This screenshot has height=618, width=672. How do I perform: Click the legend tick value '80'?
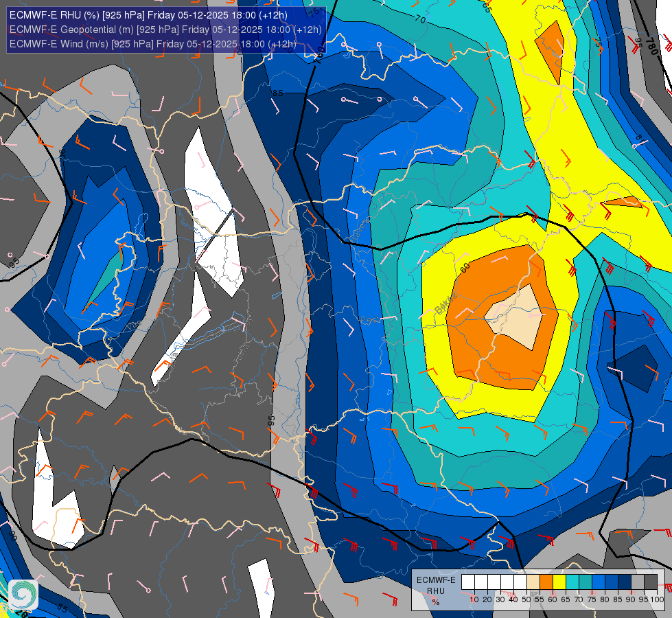(605, 599)
